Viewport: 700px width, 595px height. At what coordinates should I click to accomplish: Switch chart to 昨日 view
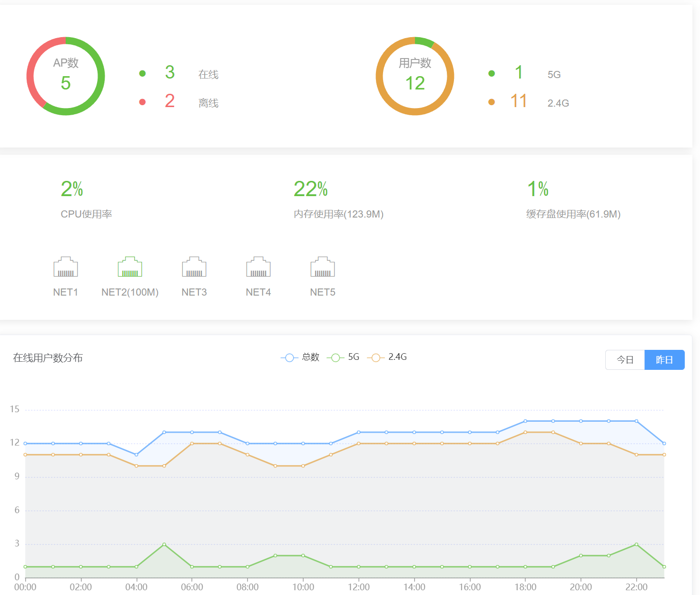pos(664,360)
